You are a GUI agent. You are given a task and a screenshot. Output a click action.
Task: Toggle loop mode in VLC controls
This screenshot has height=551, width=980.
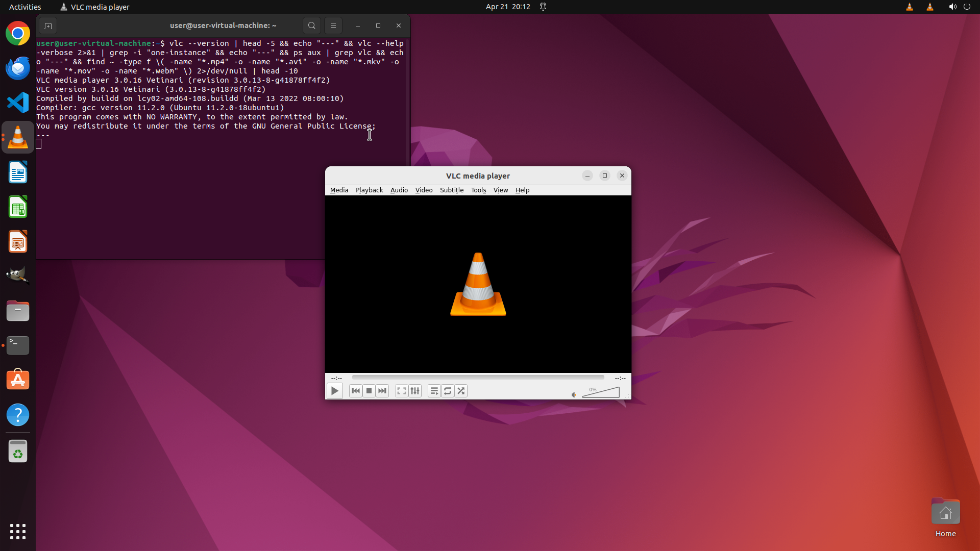click(448, 391)
